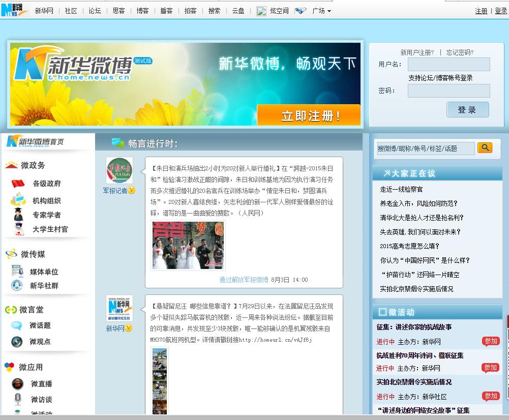Open 社区 in top navigation
This screenshot has width=509, height=420.
pyautogui.click(x=71, y=11)
